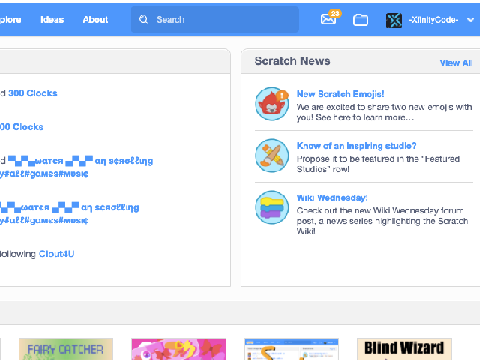Open the 300 Clocks project link

pyautogui.click(x=33, y=93)
